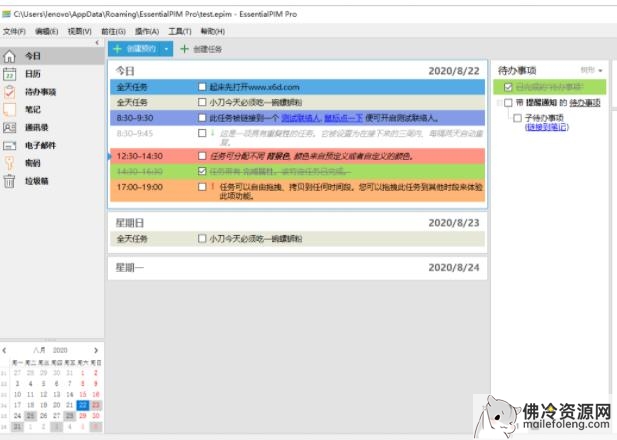Open the 通讯录 contacts module icon
This screenshot has width=617, height=440.
(10, 127)
